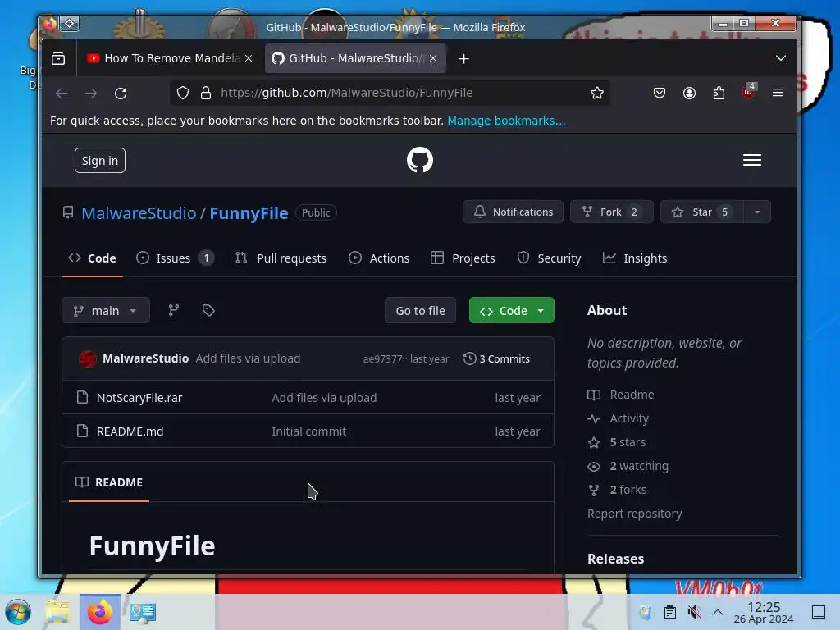
Task: Reload the page with the refresh icon
Action: 121,93
